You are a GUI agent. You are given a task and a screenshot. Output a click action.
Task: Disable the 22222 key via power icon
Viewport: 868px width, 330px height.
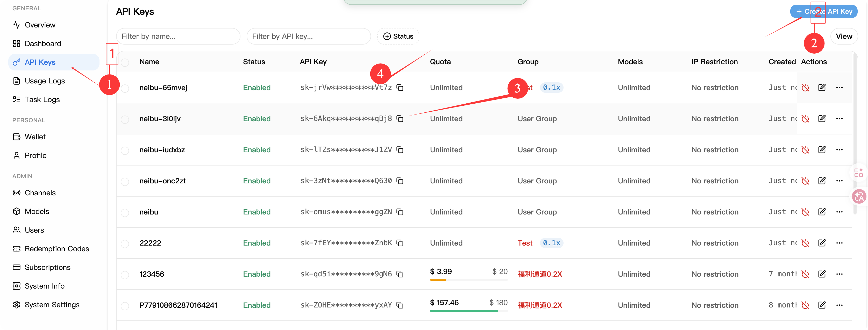tap(805, 243)
